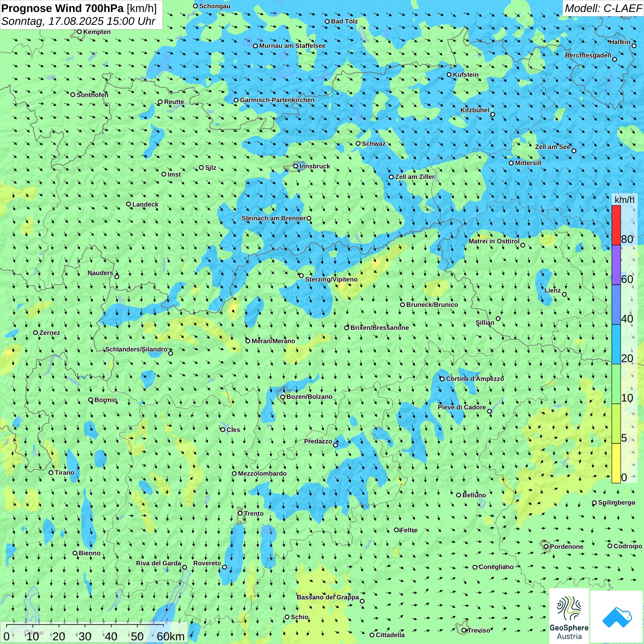Click the Murnau am Staffelsee label
Viewport: 644px width, 644px height.
coord(292,46)
